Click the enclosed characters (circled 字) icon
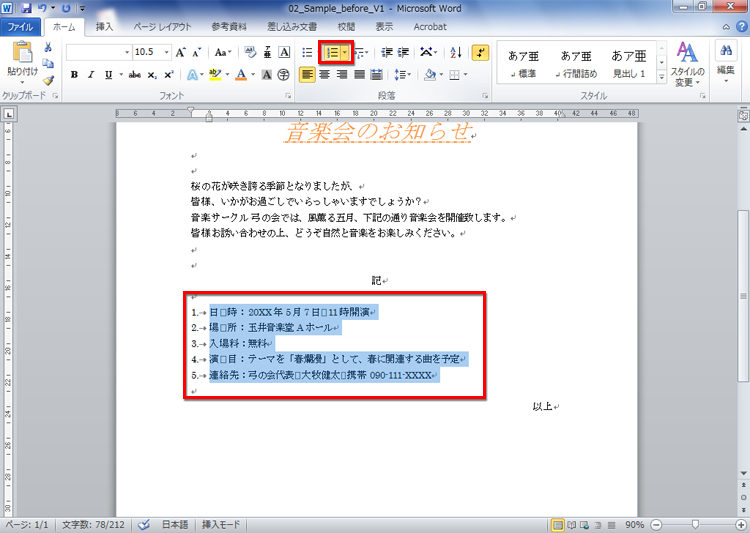Screen dimensions: 750x533 (x=284, y=75)
